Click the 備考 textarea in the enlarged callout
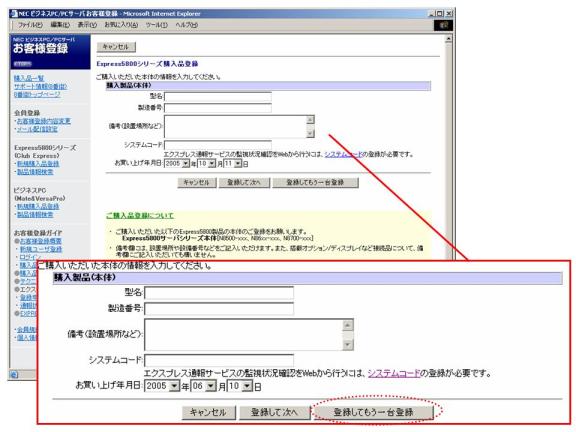Screen dimensions: 576x432 (244, 334)
